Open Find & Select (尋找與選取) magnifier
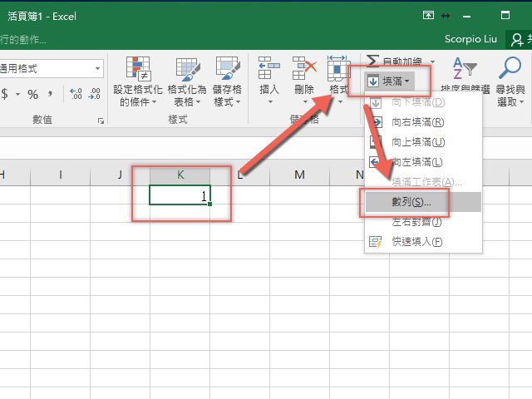Viewport: 532px width, 399px height. [510, 68]
